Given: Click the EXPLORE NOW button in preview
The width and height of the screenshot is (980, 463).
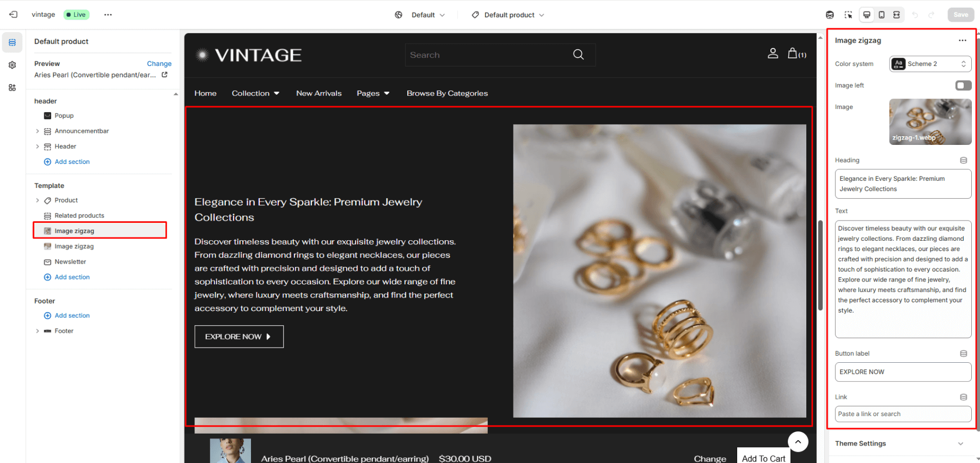Looking at the screenshot, I should [239, 337].
